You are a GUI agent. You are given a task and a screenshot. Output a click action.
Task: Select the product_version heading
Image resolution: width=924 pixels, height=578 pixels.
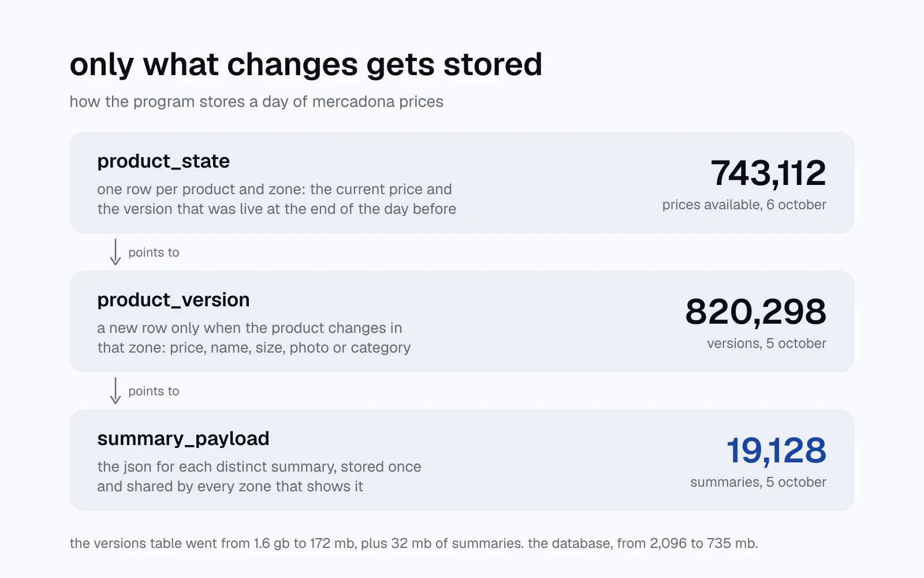pyautogui.click(x=173, y=300)
